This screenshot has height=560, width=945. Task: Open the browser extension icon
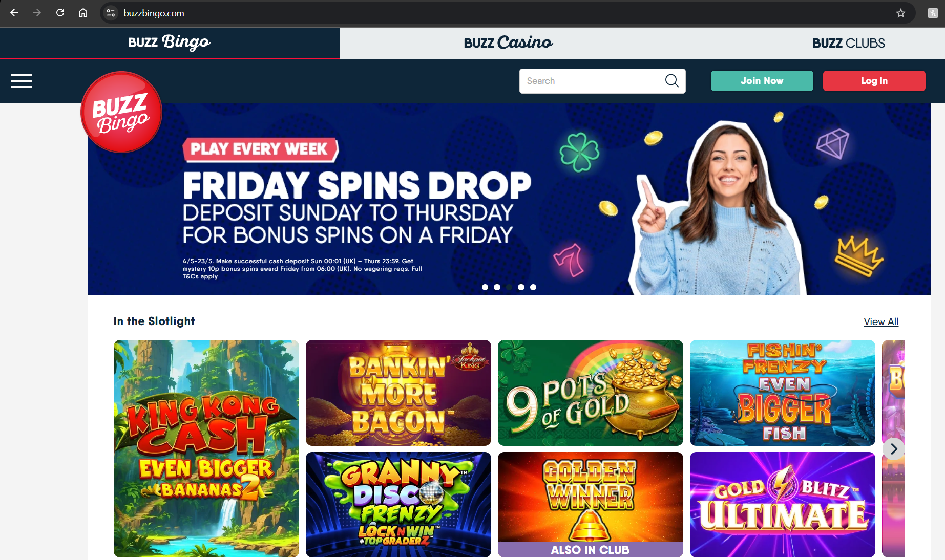tap(933, 13)
